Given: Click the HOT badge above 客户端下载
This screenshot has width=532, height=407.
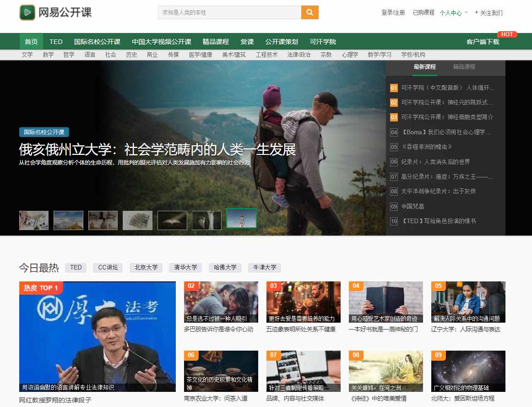Looking at the screenshot, I should pos(507,34).
